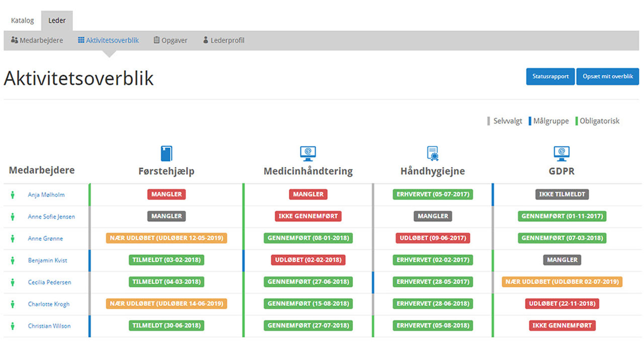Click green person icon beside Anja Mølholm
The height and width of the screenshot is (352, 644).
pos(13,195)
